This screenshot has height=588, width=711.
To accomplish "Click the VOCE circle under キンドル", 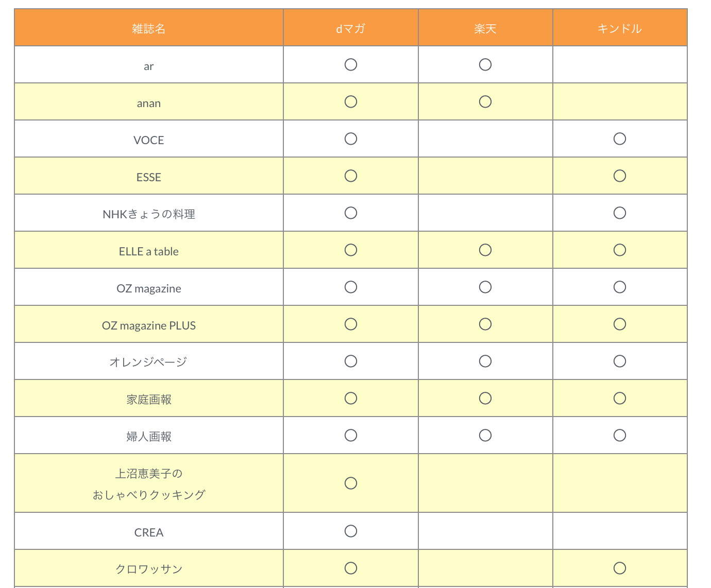I will pyautogui.click(x=620, y=139).
